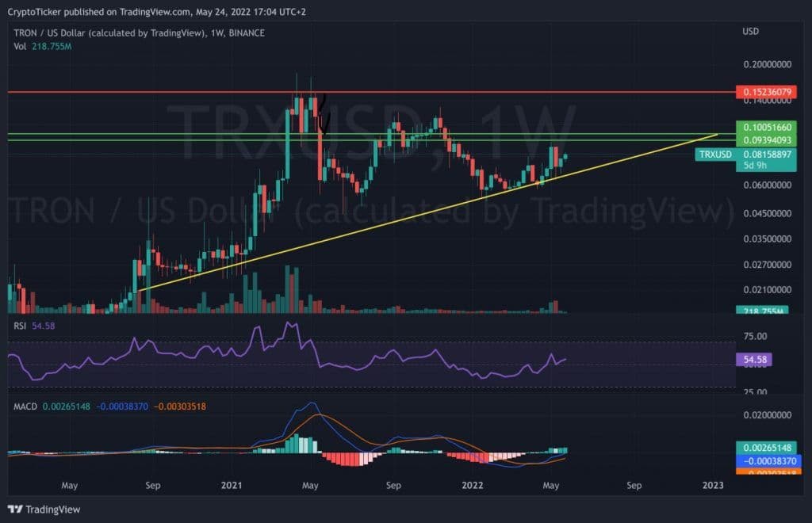Click the red 0.15236079 price label

tap(765, 92)
